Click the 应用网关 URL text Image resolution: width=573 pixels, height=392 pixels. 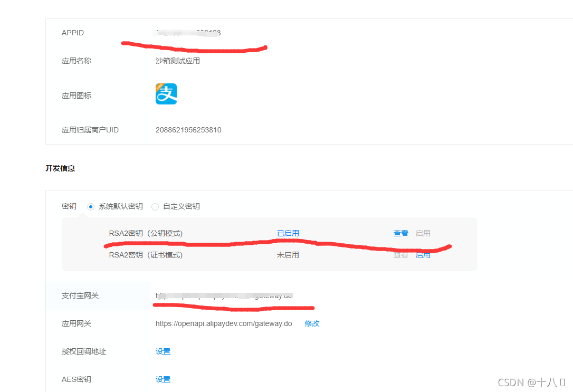(224, 323)
